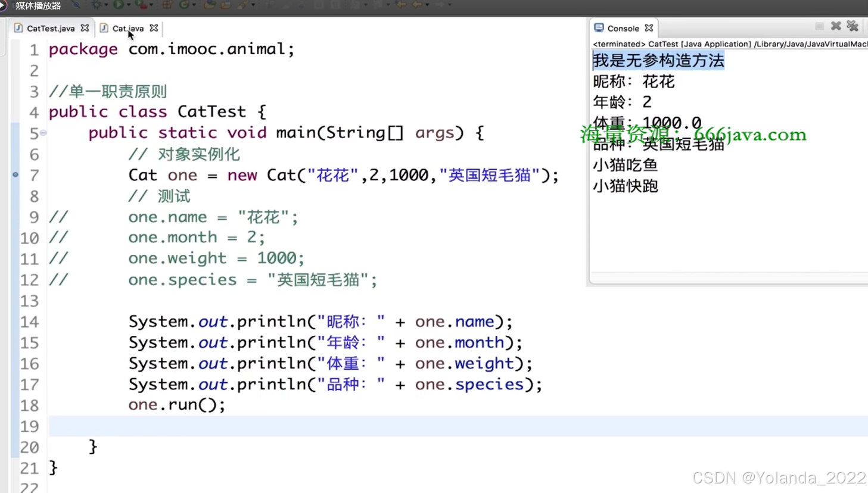Click the green Run button in the toolbar

point(118,5)
